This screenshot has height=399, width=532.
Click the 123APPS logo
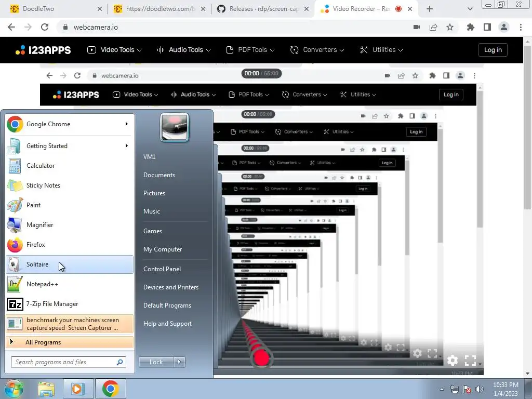(43, 50)
